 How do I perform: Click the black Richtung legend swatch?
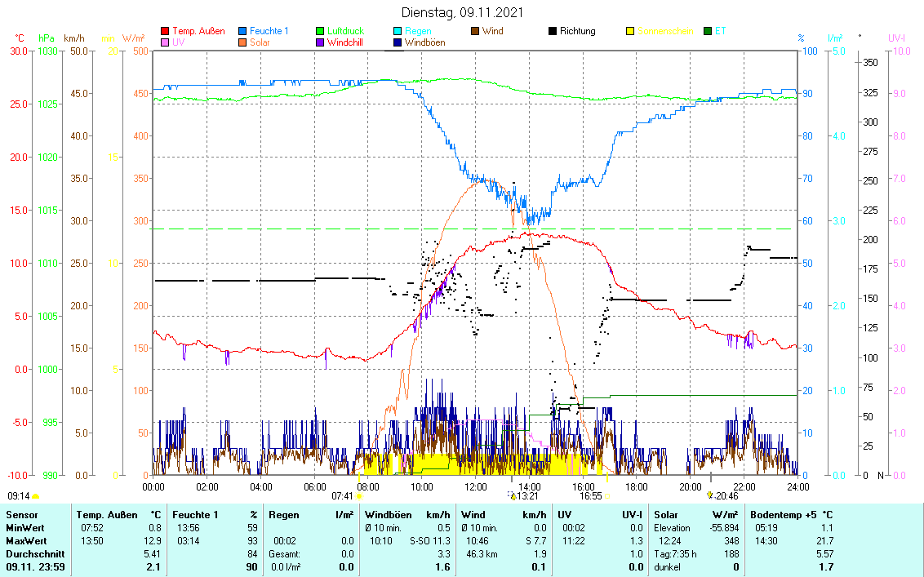coord(553,31)
